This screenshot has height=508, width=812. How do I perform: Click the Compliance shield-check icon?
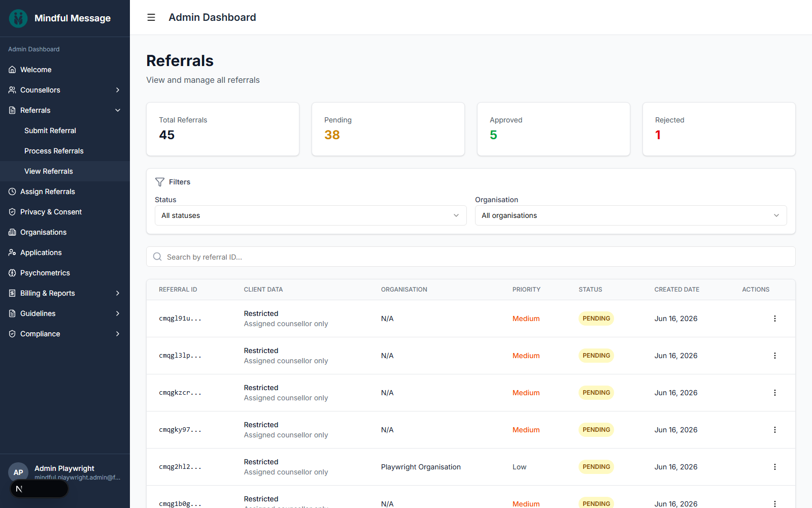12,334
